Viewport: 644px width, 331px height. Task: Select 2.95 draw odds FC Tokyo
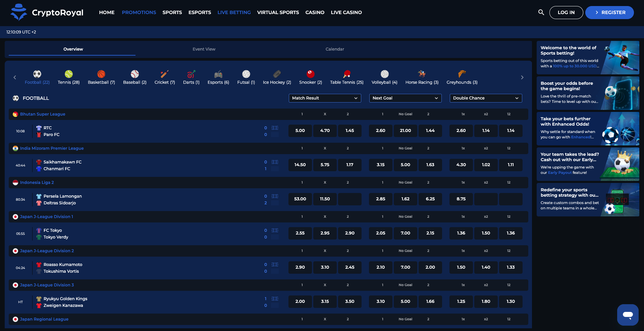tap(325, 233)
